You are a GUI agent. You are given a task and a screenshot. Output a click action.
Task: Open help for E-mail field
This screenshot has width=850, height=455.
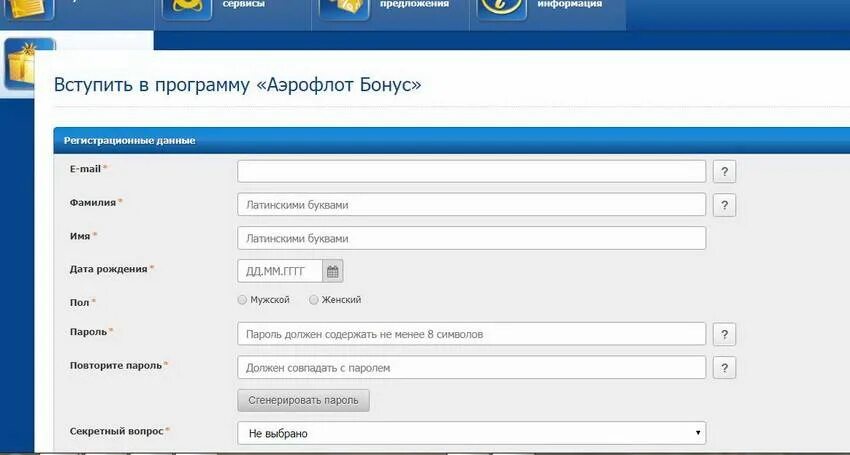724,172
